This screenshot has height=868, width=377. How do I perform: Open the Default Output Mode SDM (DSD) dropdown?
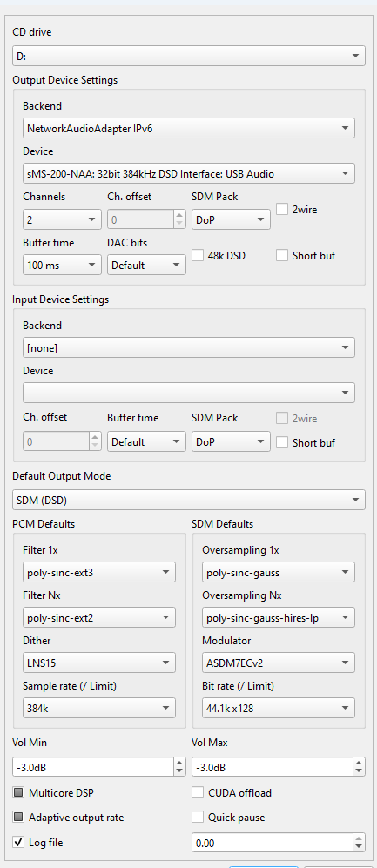click(x=188, y=500)
